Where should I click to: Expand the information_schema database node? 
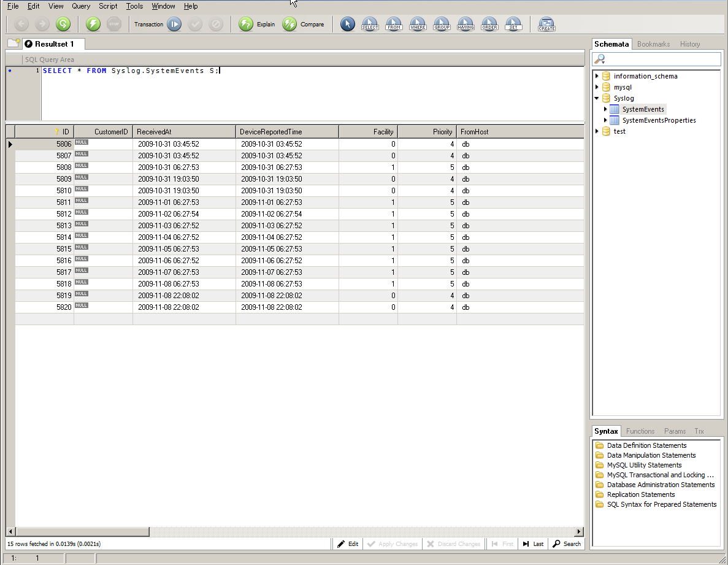(597, 75)
